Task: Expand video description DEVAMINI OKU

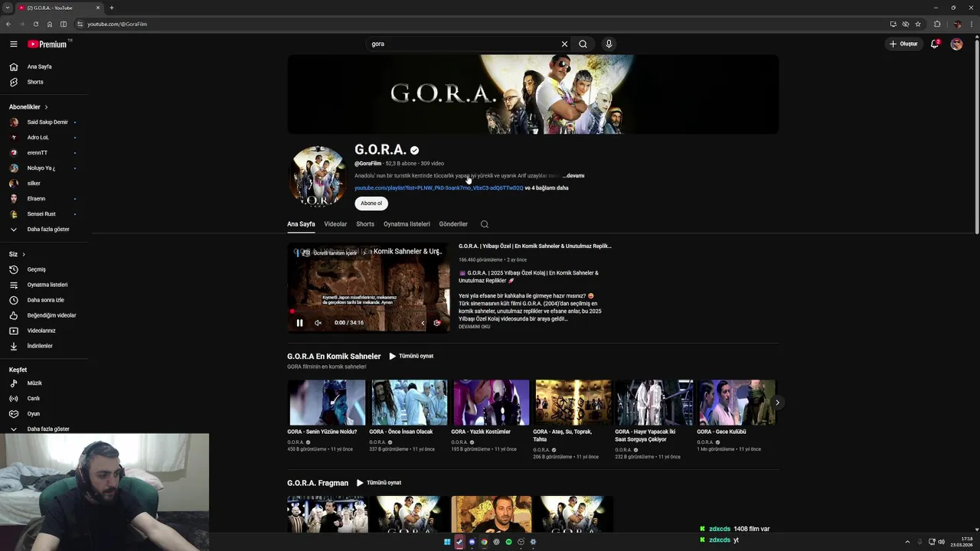Action: (x=474, y=327)
